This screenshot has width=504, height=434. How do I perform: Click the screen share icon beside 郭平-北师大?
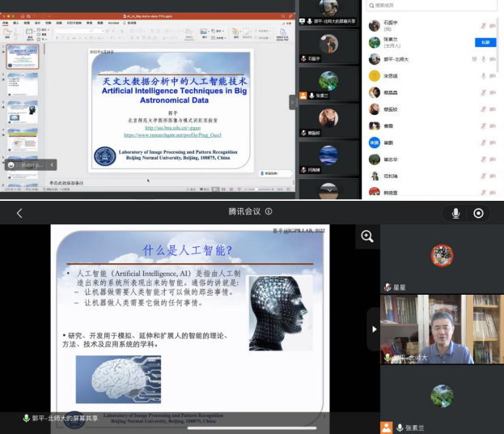point(475,59)
